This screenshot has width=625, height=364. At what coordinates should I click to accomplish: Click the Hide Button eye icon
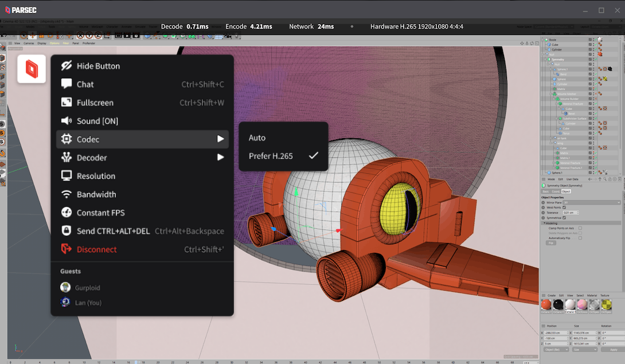coord(67,66)
